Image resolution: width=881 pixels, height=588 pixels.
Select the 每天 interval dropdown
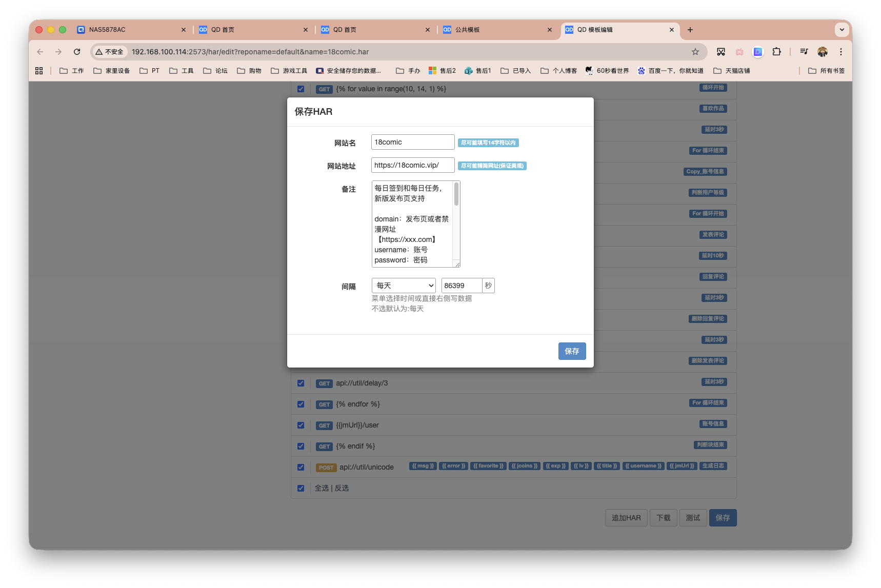tap(403, 286)
